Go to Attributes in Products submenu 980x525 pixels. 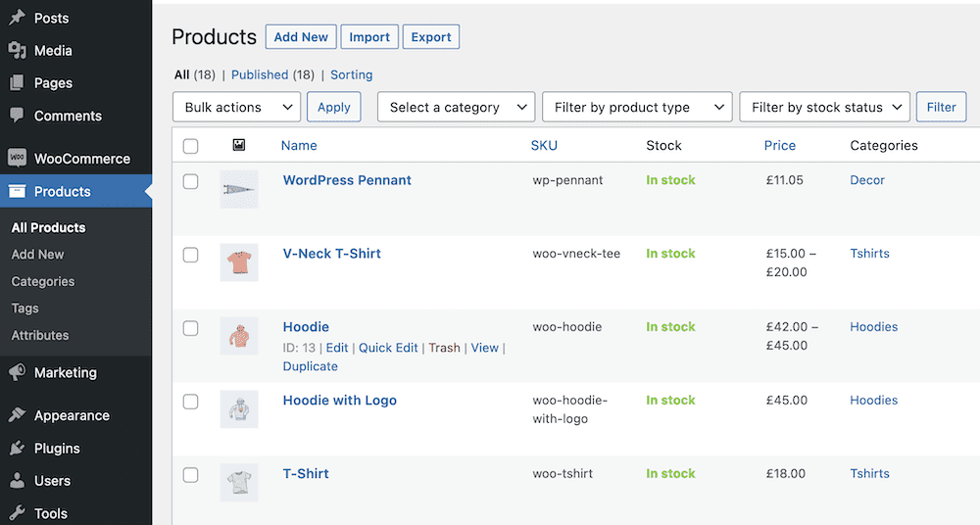pos(40,335)
